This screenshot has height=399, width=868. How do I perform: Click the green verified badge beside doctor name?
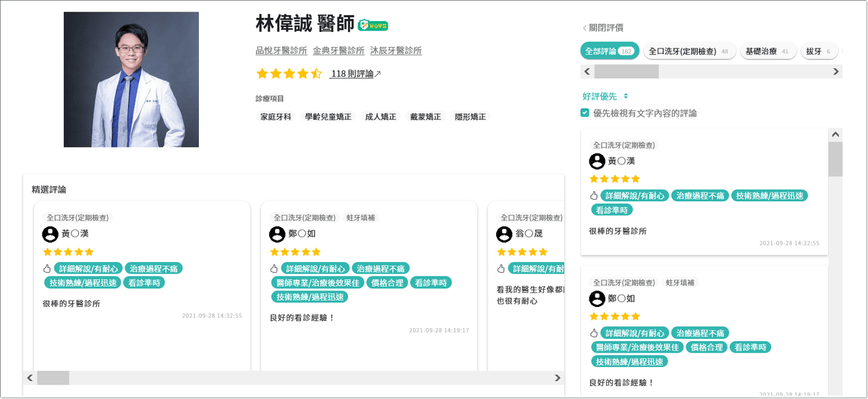point(373,25)
